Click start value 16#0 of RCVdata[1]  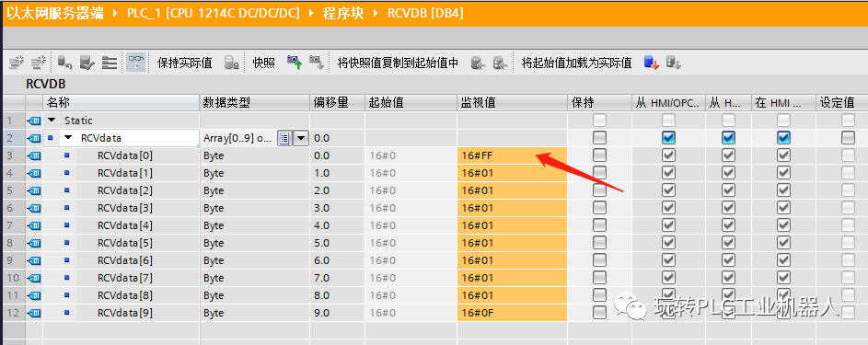click(411, 173)
